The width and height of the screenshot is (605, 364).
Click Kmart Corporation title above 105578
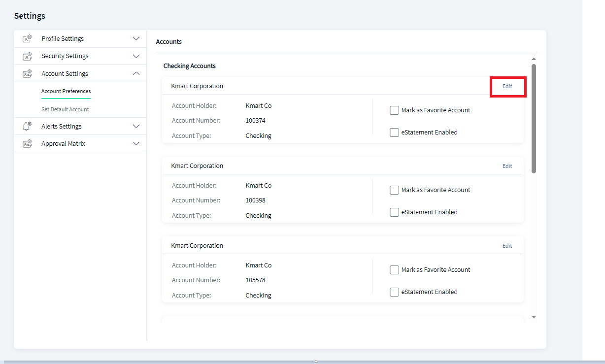coord(197,246)
